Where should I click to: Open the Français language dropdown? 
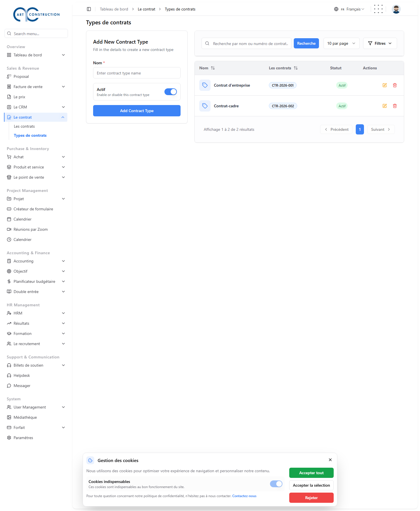[349, 9]
